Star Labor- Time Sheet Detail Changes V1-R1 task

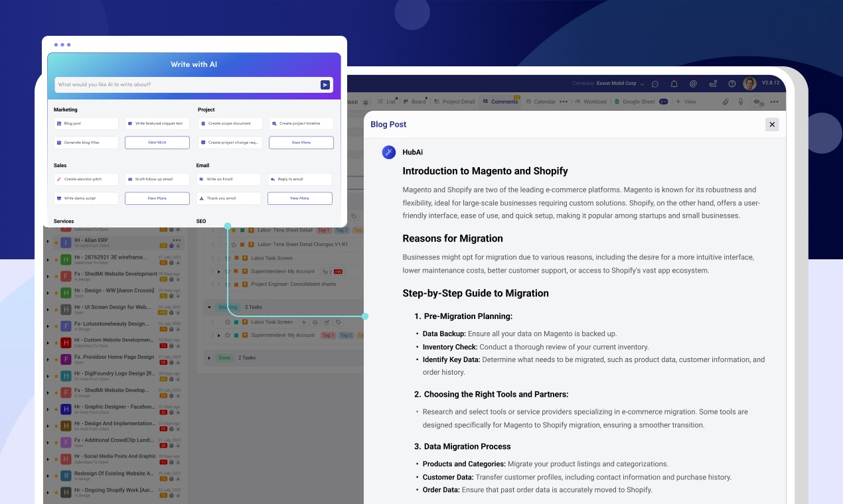tap(233, 245)
